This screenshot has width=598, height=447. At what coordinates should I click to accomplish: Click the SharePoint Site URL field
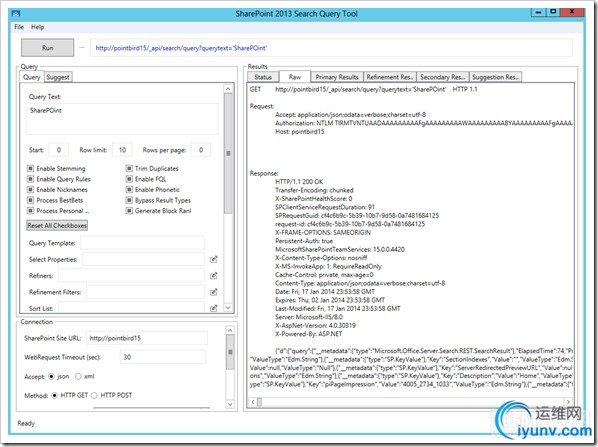(147, 338)
